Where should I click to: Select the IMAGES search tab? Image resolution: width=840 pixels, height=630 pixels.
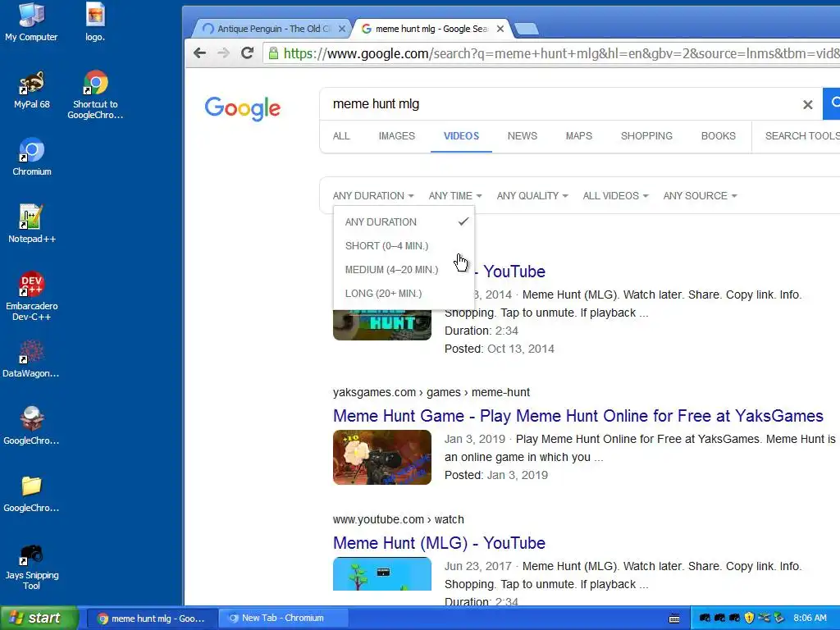click(396, 136)
